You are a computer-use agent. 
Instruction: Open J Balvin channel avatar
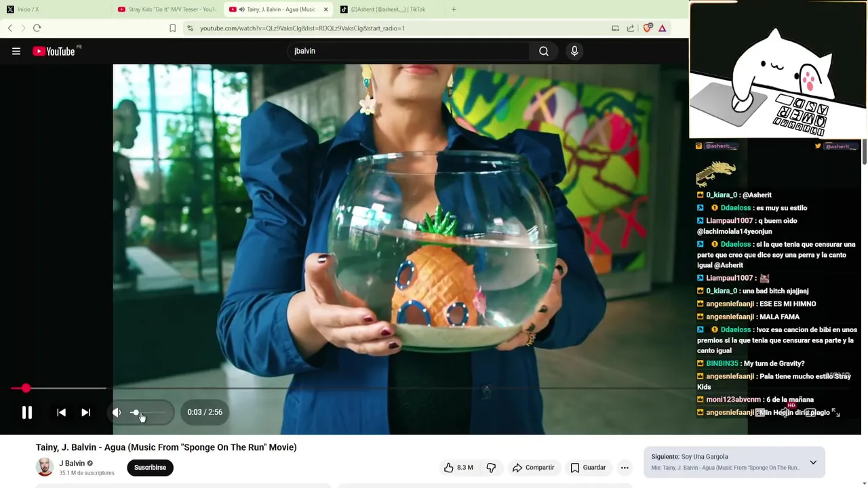click(x=45, y=467)
